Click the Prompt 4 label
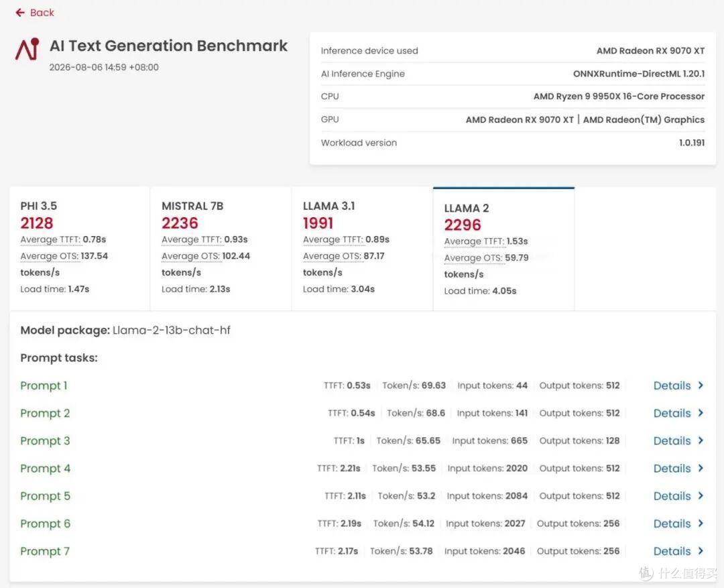724x588 pixels. [x=46, y=469]
